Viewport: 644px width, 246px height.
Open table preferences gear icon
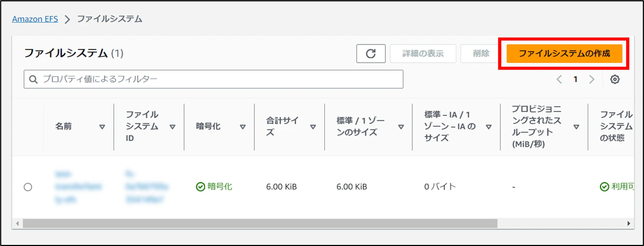click(615, 80)
